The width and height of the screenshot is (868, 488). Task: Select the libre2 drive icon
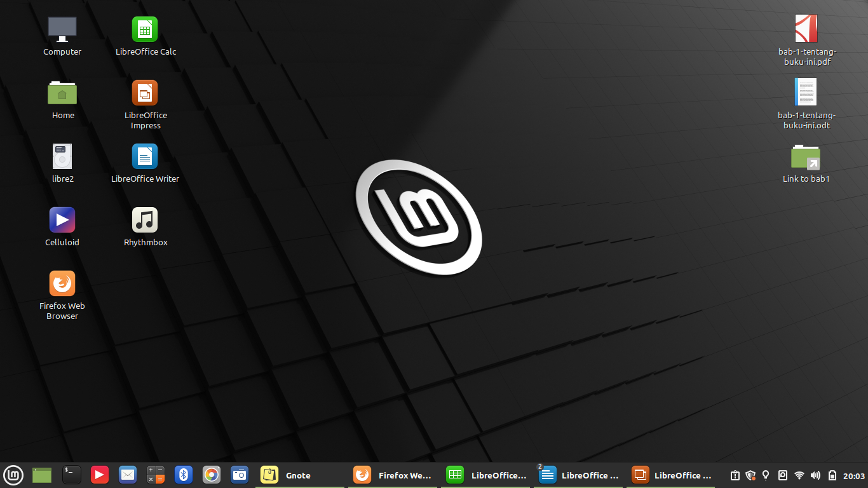tap(62, 156)
